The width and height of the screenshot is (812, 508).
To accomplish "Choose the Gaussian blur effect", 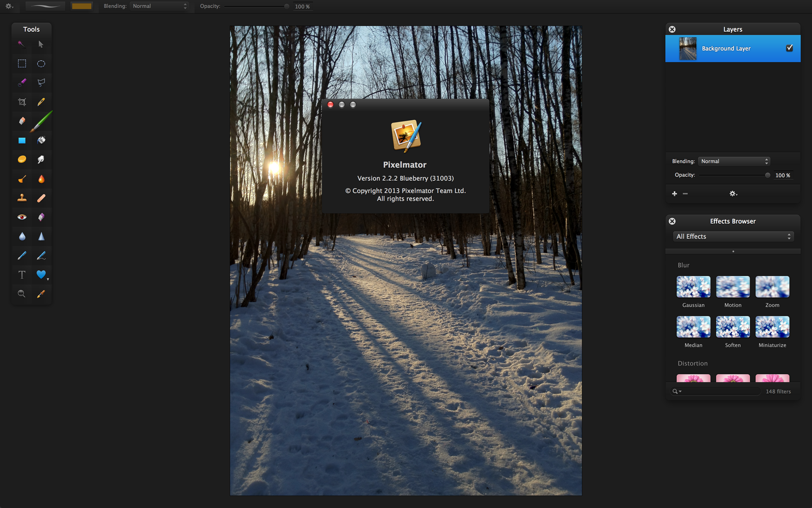I will tap(693, 287).
